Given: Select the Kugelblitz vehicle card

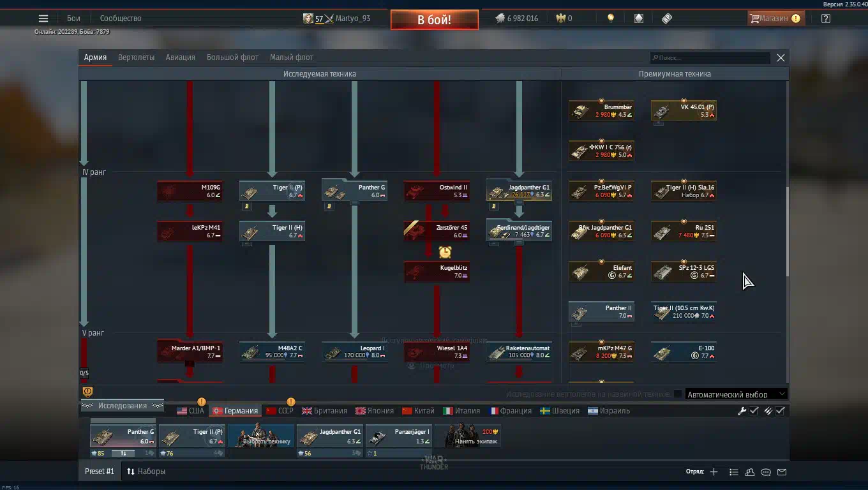Looking at the screenshot, I should point(437,271).
